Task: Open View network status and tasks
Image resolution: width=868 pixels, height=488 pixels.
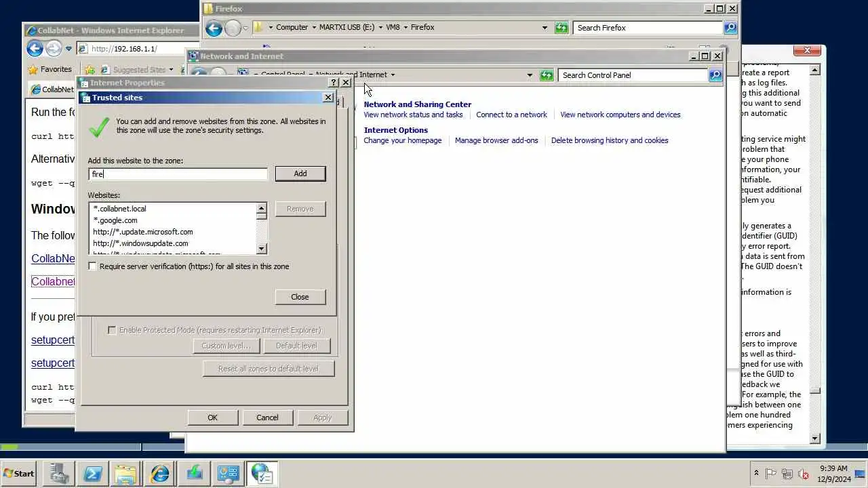Action: 413,115
